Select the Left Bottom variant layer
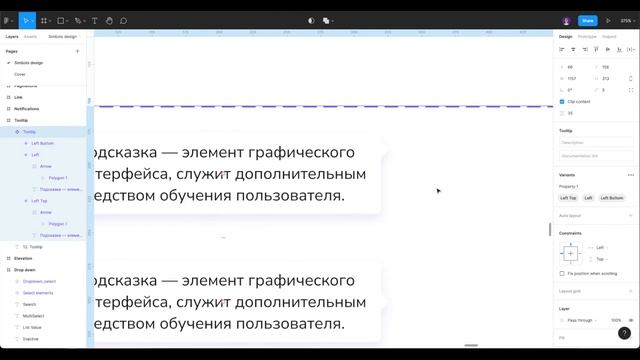The height and width of the screenshot is (360, 640). tap(43, 143)
